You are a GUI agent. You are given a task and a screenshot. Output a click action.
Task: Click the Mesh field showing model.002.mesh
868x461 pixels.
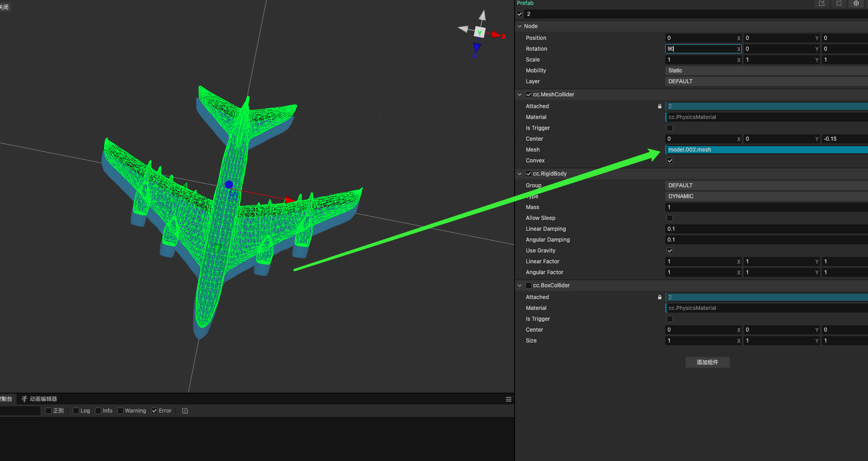[x=767, y=150]
